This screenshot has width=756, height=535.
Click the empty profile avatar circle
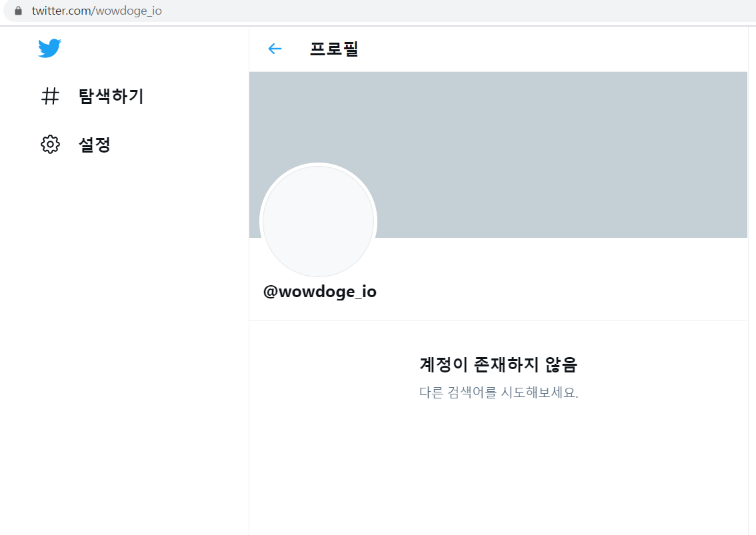tap(318, 221)
